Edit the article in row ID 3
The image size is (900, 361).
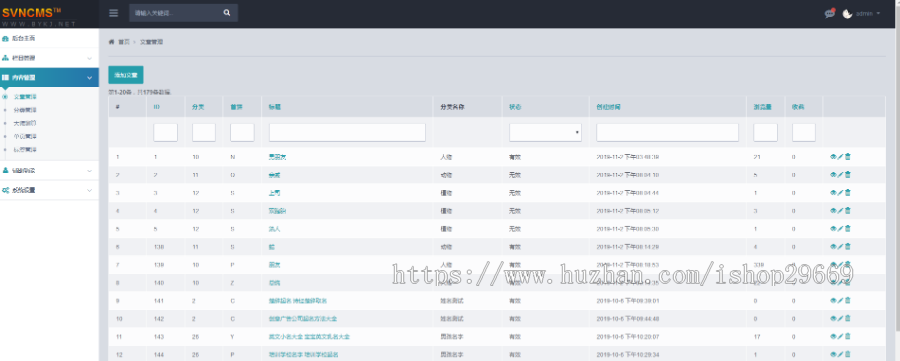[x=840, y=192]
